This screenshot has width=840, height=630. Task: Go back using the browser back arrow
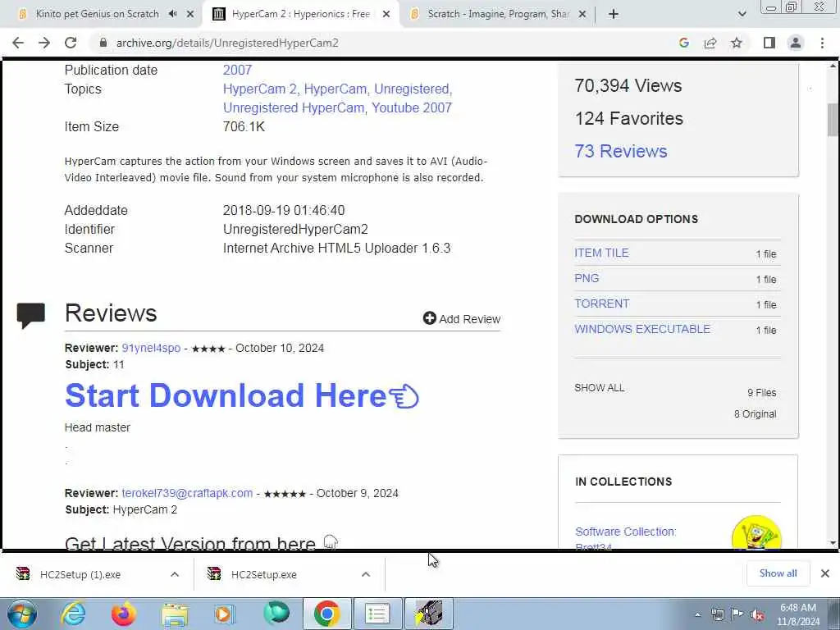[x=18, y=43]
